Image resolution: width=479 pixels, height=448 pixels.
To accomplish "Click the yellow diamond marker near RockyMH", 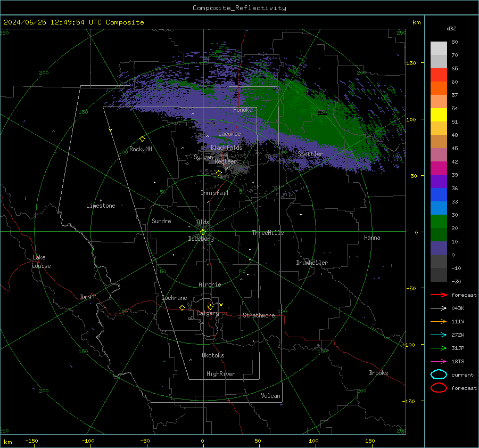I will [x=142, y=139].
